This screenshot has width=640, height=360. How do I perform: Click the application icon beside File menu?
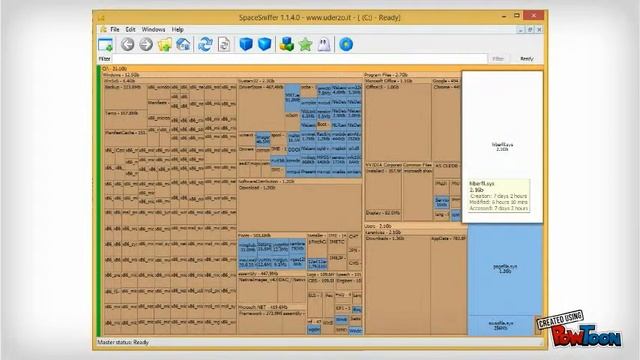click(x=103, y=29)
